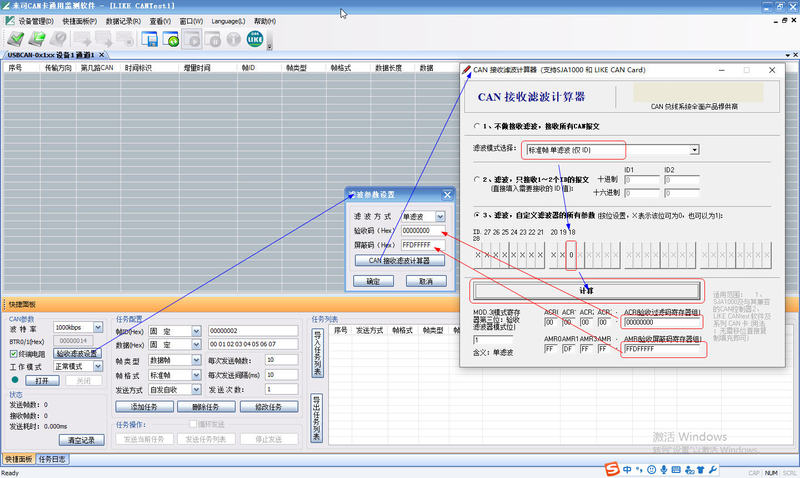Click the second green checkmark toolbar icon
Image resolution: width=800 pixels, height=478 pixels.
coord(36,39)
